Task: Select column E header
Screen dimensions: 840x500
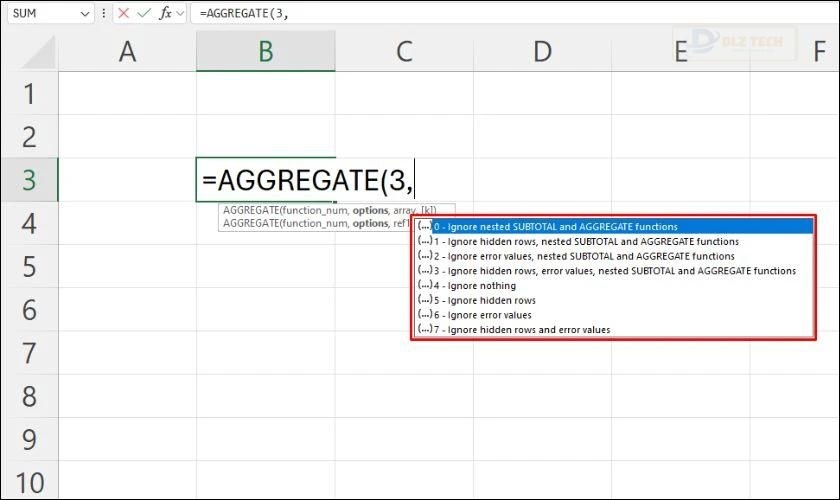Action: 680,51
